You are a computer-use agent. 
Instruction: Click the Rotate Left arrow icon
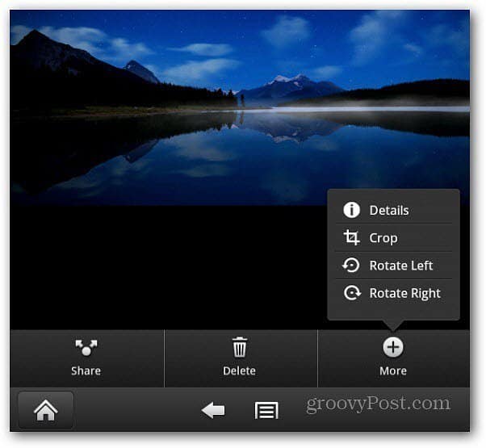(351, 266)
